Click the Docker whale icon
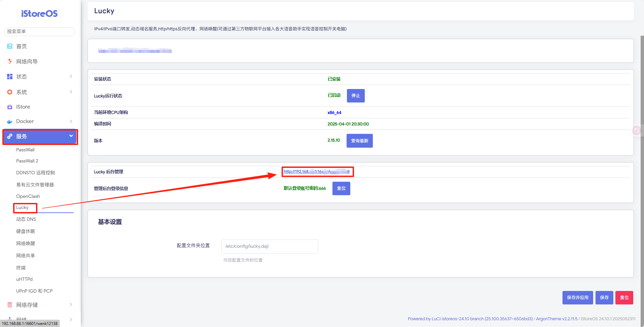 (x=10, y=121)
